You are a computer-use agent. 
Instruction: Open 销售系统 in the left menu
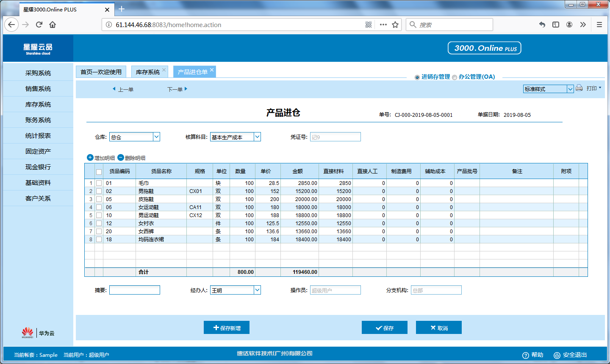(x=38, y=88)
